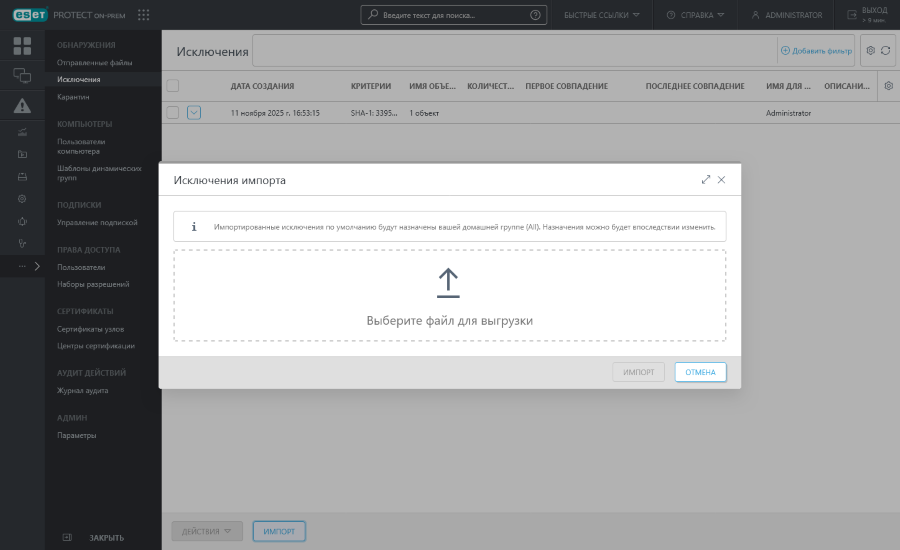Screen dimensions: 900x550
Task: Click the bottom bar ИМПОРТ button
Action: [x=279, y=531]
